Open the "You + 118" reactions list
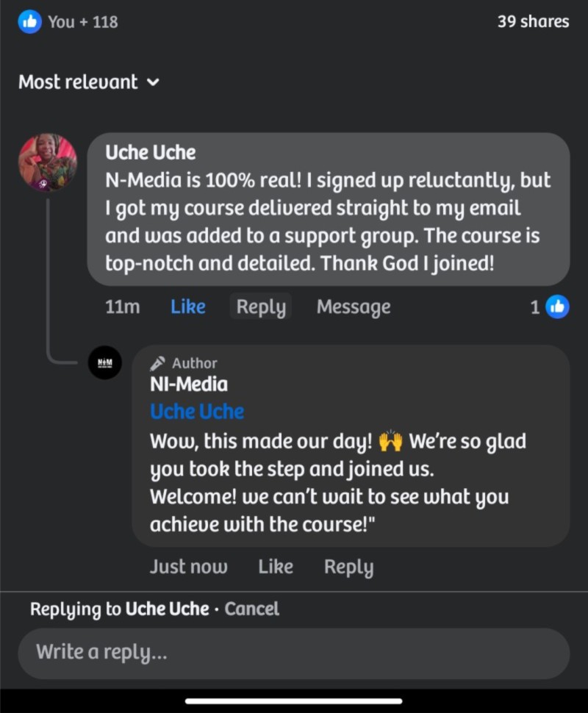Screen dimensions: 588x713 coord(83,22)
